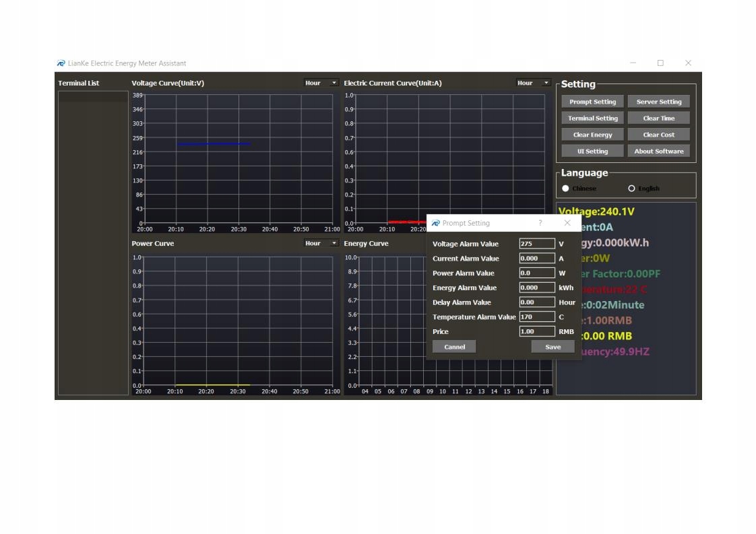Open the UI Setting button
Image resolution: width=756 pixels, height=534 pixels.
coord(592,152)
